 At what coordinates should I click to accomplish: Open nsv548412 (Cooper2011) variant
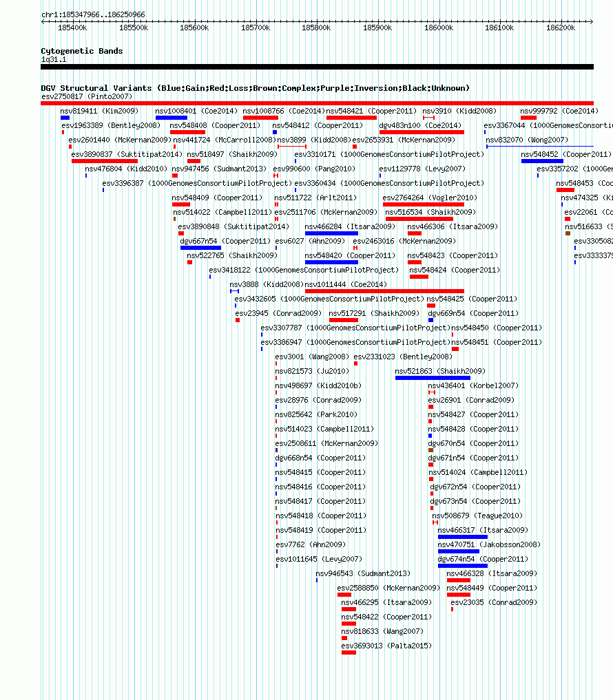[x=318, y=125]
